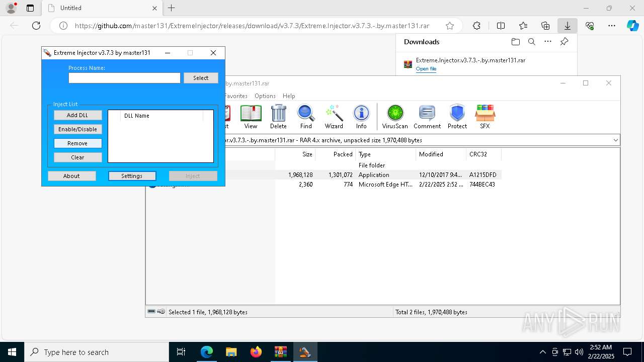Open Edge Browser essentials icon

pyautogui.click(x=590, y=26)
